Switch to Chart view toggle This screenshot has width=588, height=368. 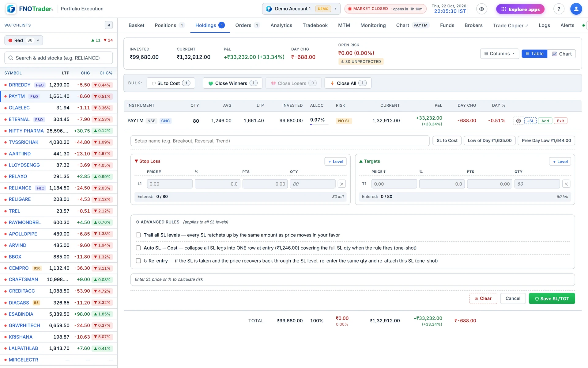pyautogui.click(x=562, y=54)
